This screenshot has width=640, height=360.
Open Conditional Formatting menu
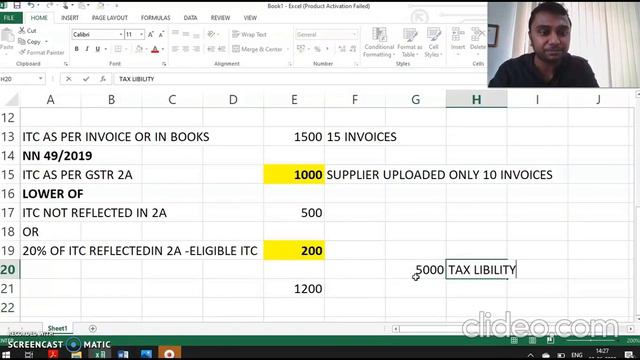(x=379, y=42)
